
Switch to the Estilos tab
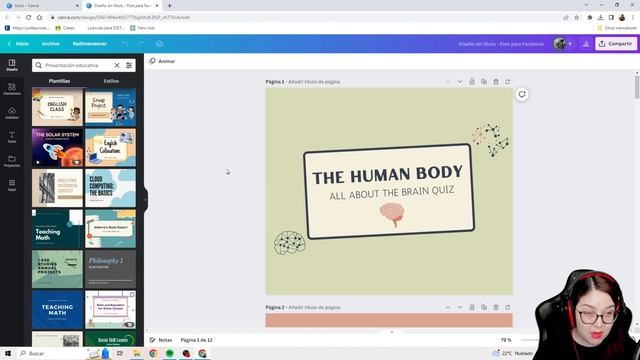(111, 81)
